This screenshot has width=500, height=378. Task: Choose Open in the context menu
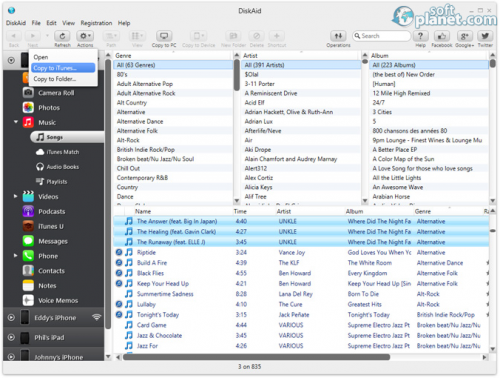(63, 57)
